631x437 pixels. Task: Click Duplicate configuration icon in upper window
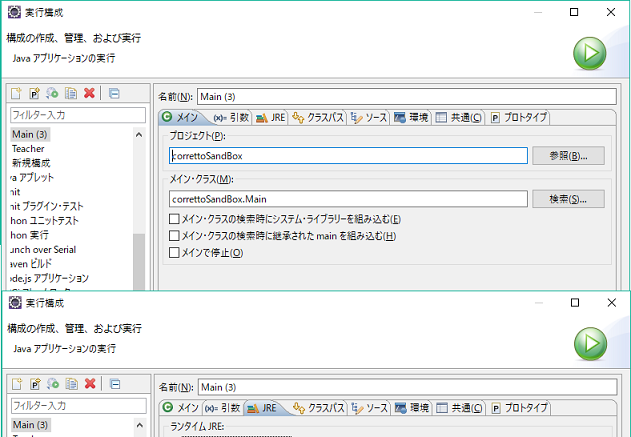(71, 93)
